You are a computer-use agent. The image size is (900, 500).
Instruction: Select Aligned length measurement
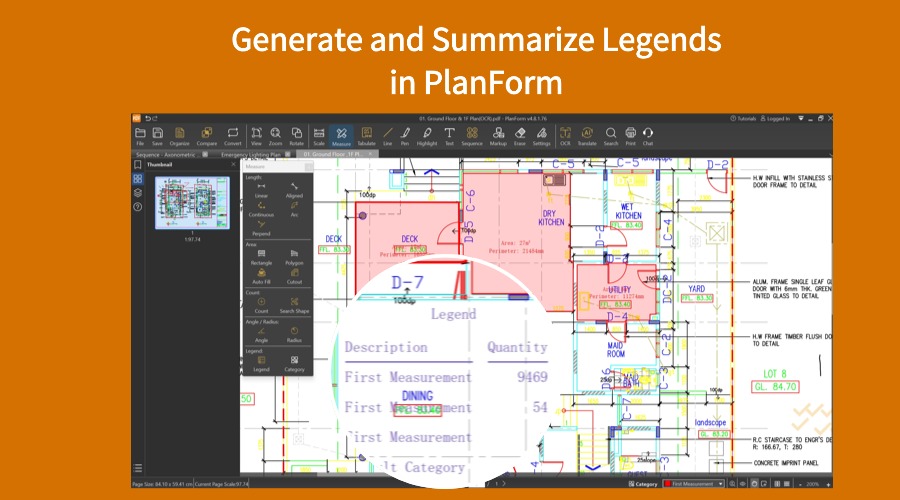[294, 191]
